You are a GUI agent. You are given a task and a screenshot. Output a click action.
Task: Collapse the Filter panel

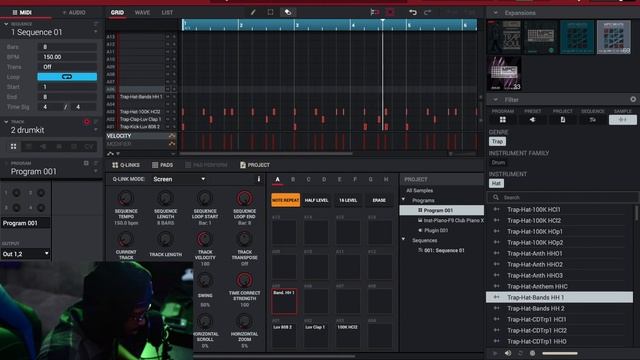(x=496, y=99)
